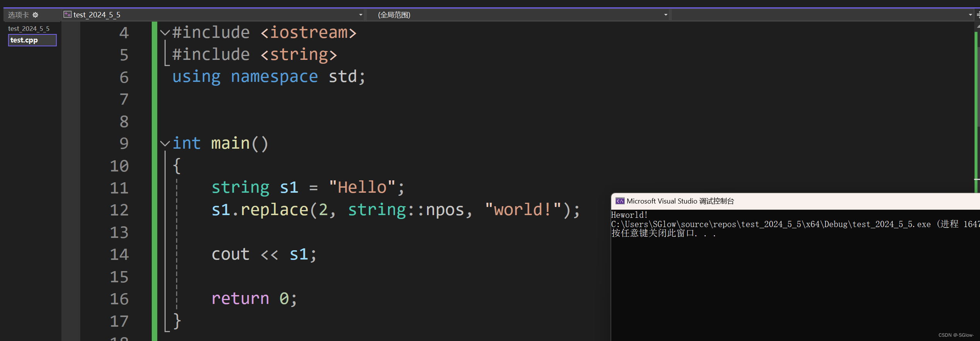Open the empty member navigation dropdown
The image size is (980, 341).
[822, 15]
